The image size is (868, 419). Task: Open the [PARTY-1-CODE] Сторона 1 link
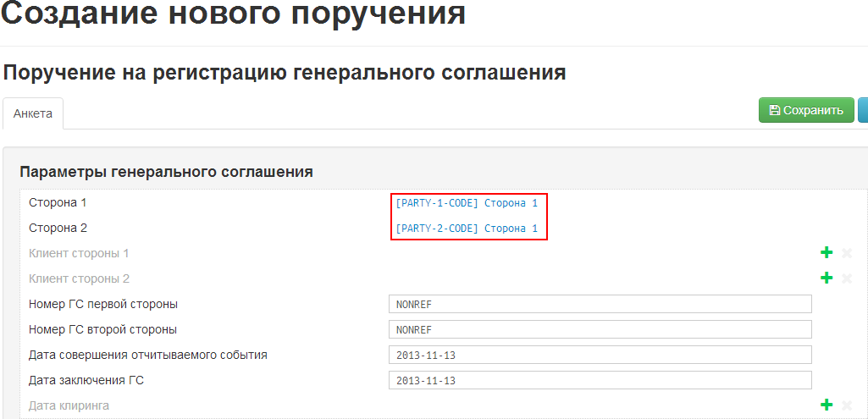[467, 203]
